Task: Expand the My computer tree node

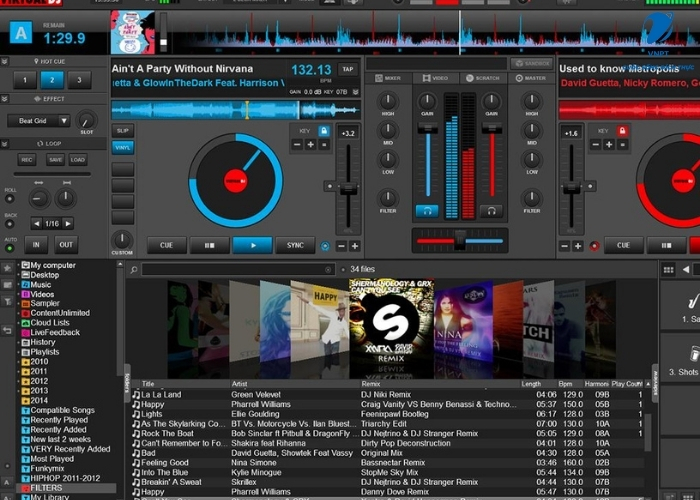Action: click(x=18, y=265)
